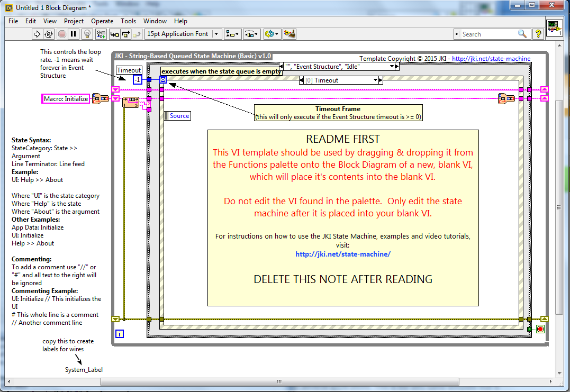The image size is (570, 392).
Task: Click the "Timeout Frame" comment box
Action: click(338, 113)
